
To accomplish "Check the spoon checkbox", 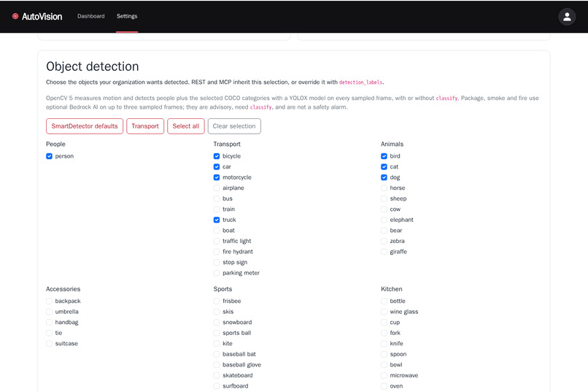I will (x=384, y=354).
